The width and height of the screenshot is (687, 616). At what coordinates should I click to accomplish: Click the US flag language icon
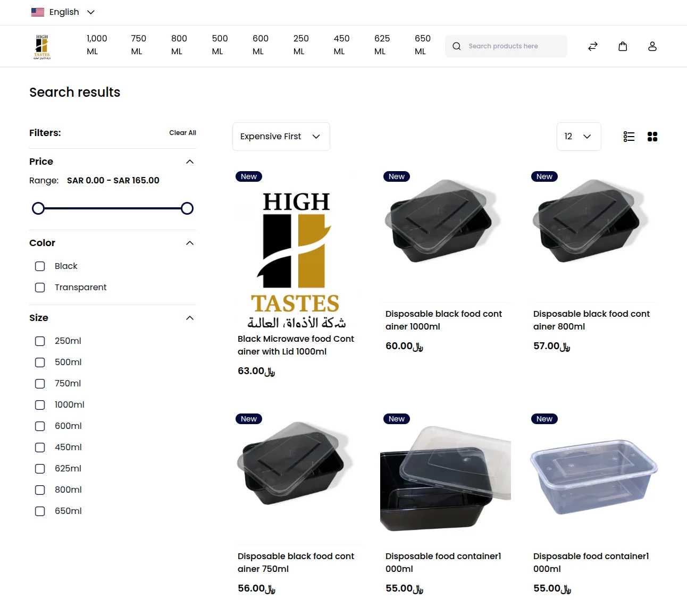point(37,12)
